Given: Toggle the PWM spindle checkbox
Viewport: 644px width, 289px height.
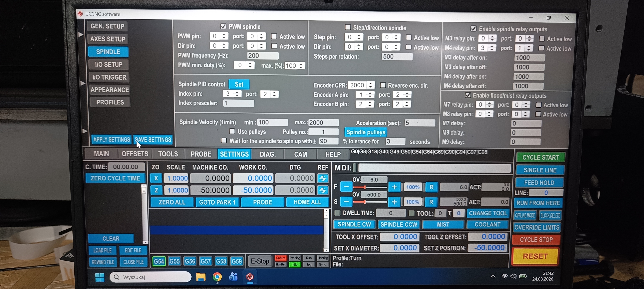Looking at the screenshot, I should (223, 26).
